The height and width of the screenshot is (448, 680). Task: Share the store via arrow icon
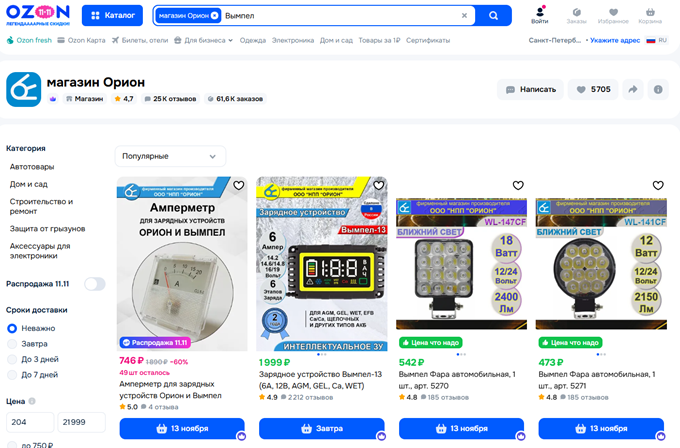point(633,89)
